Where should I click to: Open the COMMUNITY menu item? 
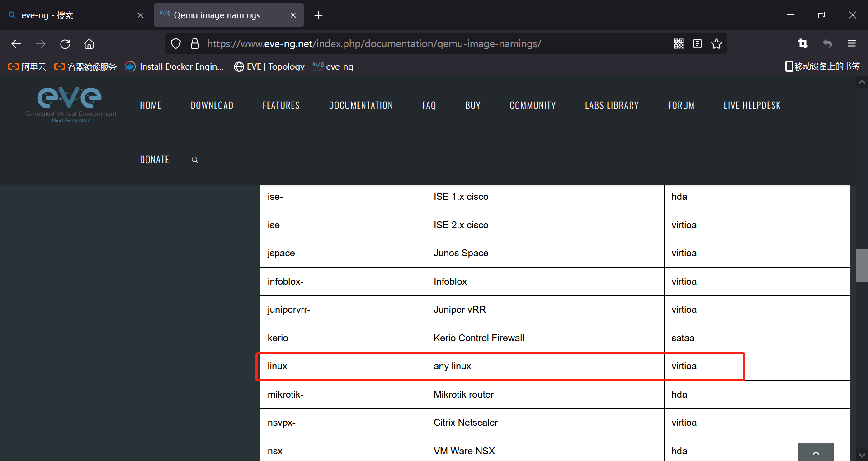tap(533, 106)
